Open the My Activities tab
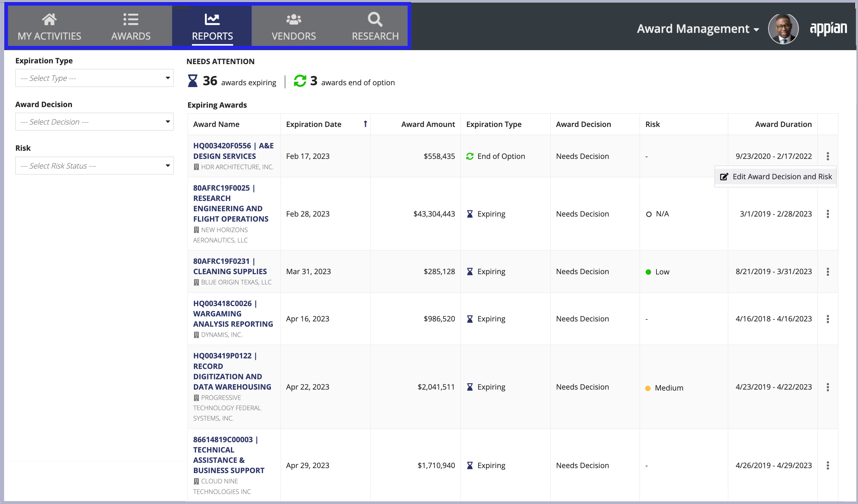The height and width of the screenshot is (504, 858). pyautogui.click(x=49, y=26)
